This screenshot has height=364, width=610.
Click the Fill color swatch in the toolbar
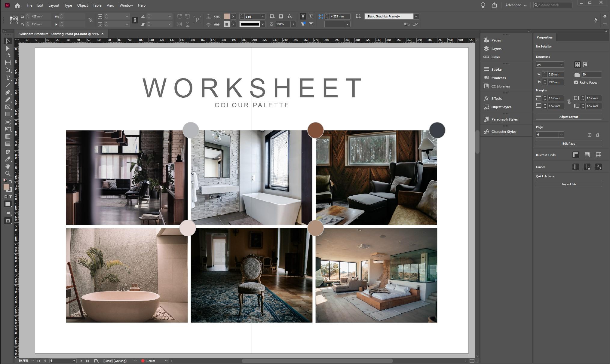[7, 186]
